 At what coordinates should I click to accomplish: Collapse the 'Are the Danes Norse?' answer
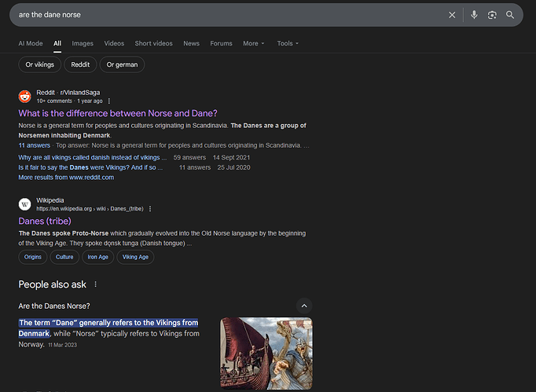(304, 306)
